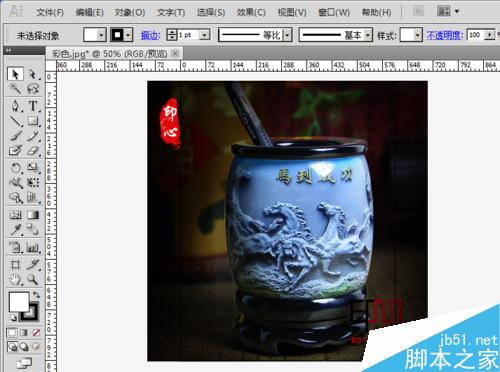
Task: Select the Magic Wand tool
Action: 15,89
